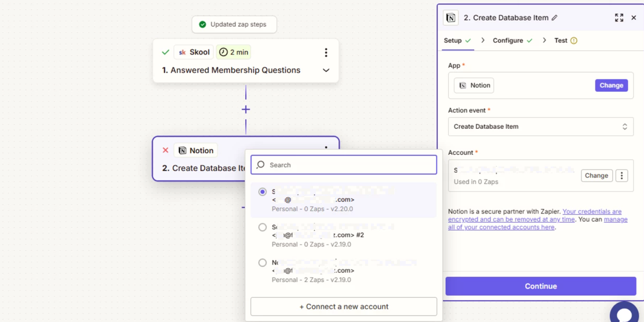Click 'Personal - 0 Zaps - v2.20.0' text

[312, 209]
